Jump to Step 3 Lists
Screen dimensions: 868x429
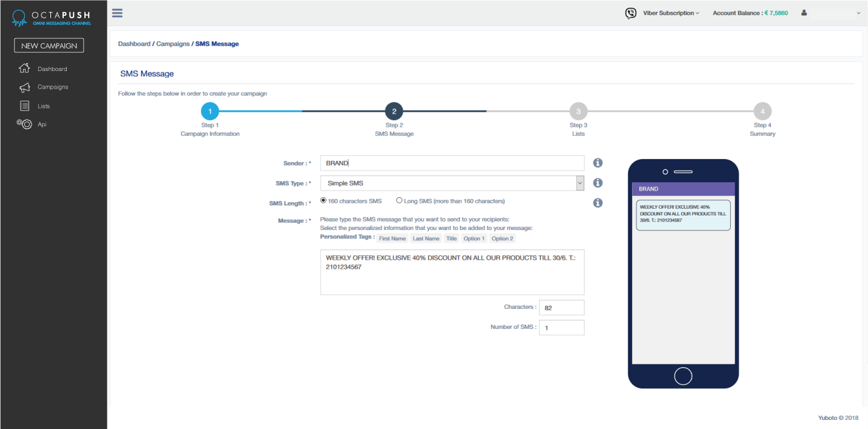point(578,112)
